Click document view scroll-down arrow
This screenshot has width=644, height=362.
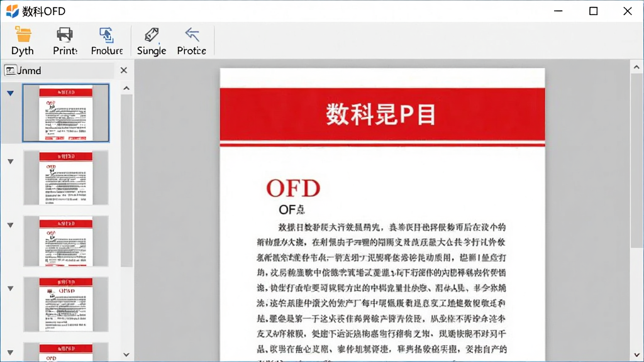point(636,355)
